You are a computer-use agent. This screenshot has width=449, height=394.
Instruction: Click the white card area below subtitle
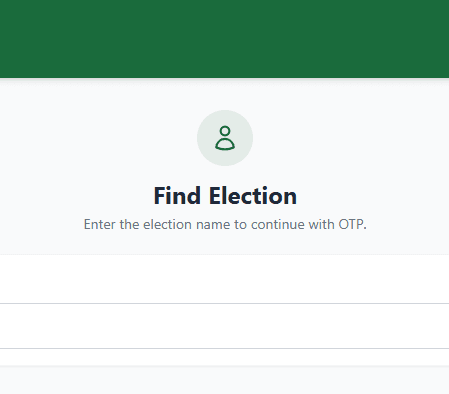click(x=224, y=279)
